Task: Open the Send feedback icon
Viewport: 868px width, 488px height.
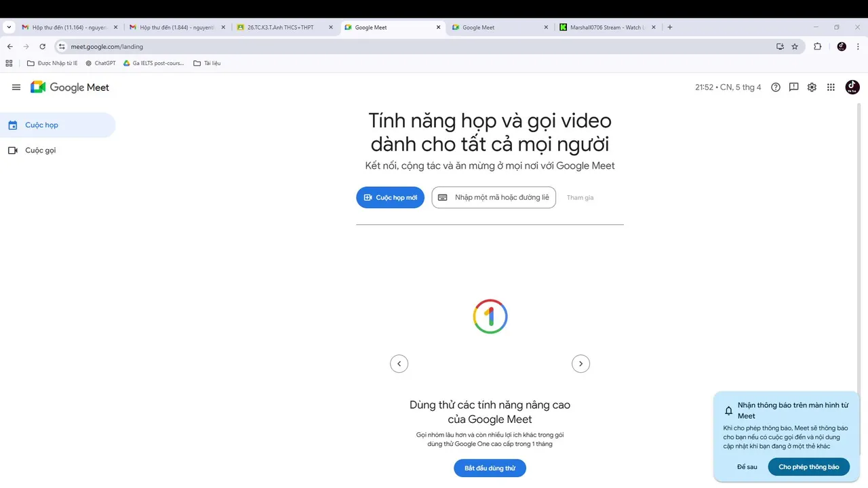Action: (x=793, y=87)
